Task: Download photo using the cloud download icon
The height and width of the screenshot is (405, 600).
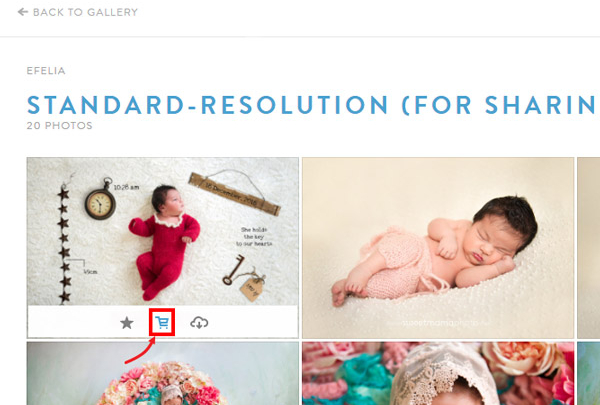Action: (x=199, y=323)
